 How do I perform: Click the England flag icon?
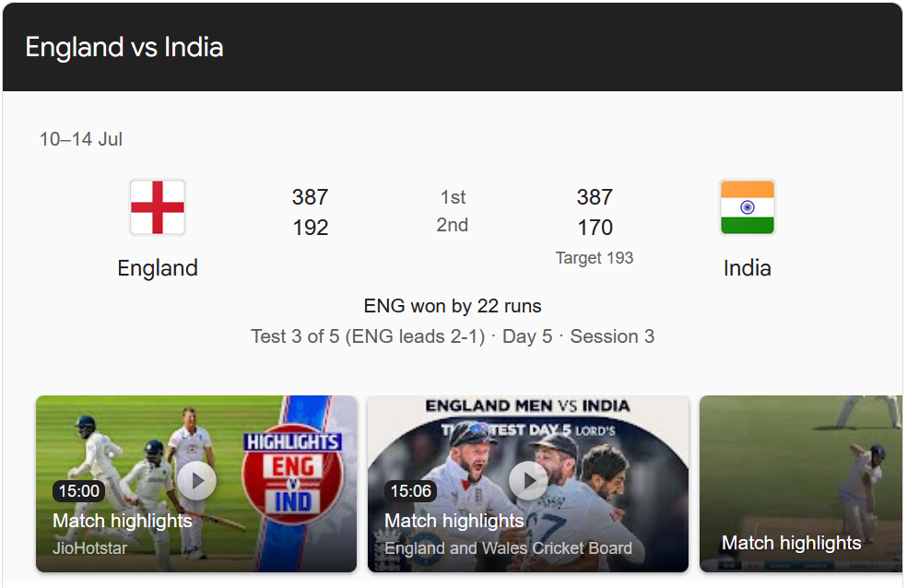tap(158, 207)
